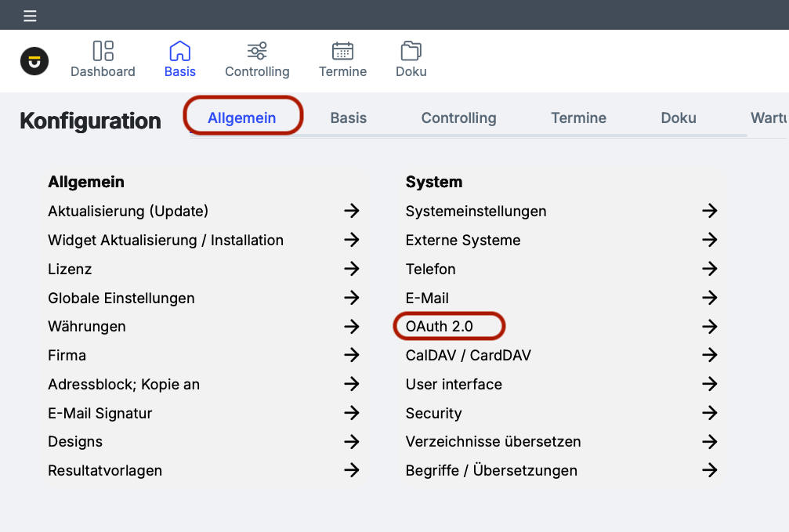Image resolution: width=789 pixels, height=532 pixels.
Task: Go to Globale Einstellungen
Action: click(121, 298)
